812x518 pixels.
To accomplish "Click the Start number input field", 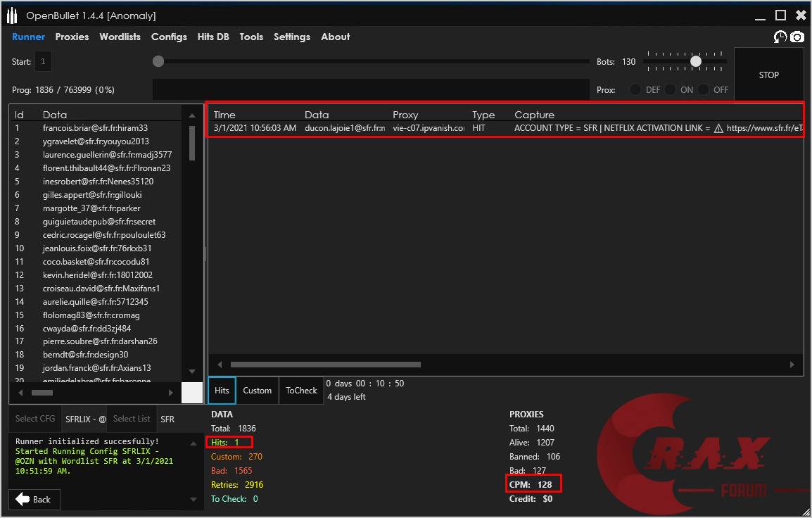I will [x=43, y=62].
